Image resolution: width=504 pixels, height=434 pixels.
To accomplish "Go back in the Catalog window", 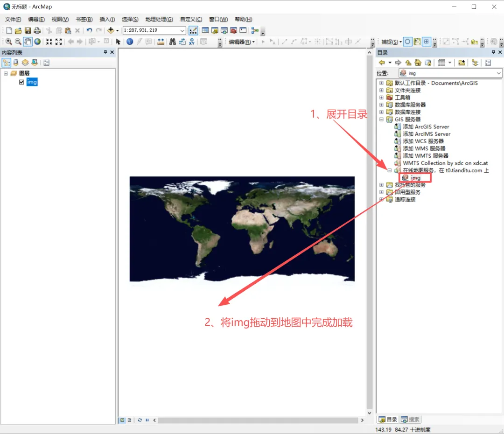I will click(382, 63).
